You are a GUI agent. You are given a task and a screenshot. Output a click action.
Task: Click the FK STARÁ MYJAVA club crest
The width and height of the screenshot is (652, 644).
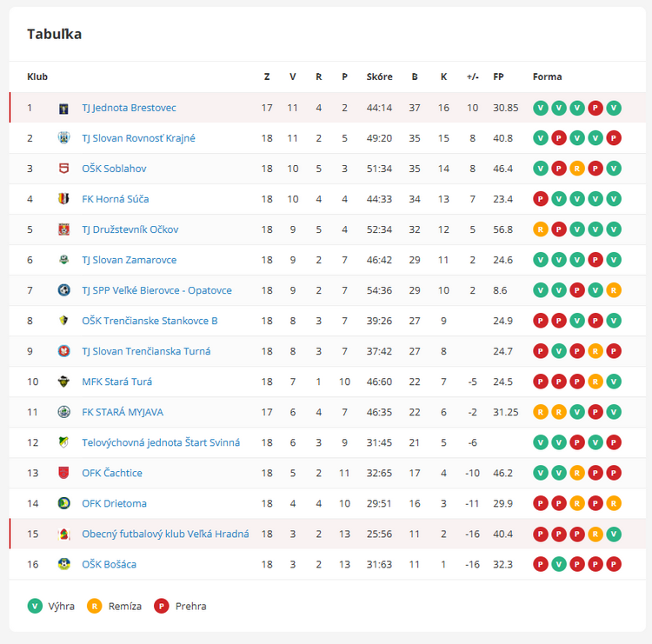pos(63,412)
